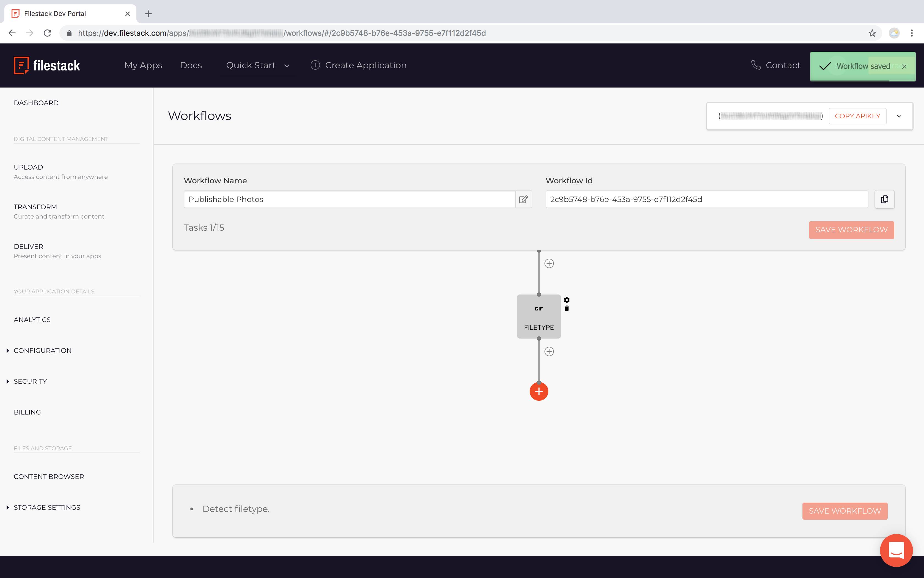Click the lock icon in address bar
924x578 pixels.
point(69,33)
